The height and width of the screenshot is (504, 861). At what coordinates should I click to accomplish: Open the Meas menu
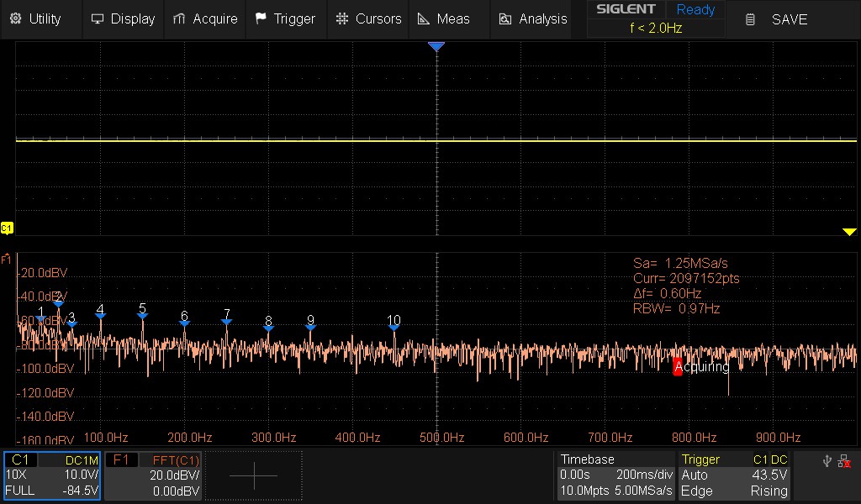[x=444, y=19]
